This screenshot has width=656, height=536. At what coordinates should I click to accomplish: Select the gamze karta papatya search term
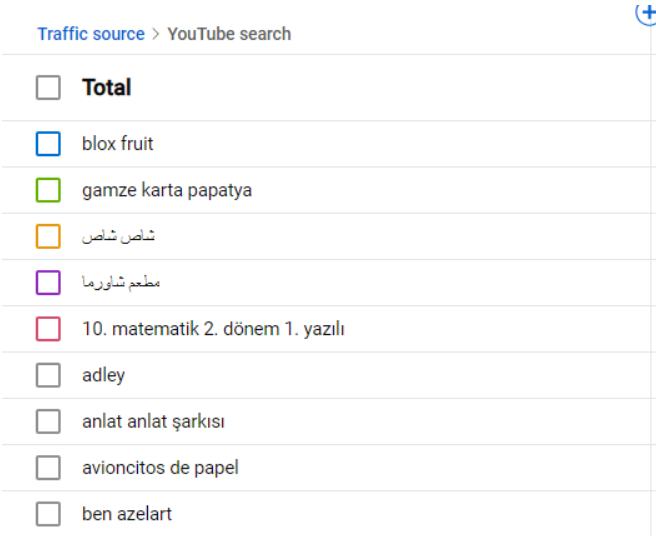pos(167,191)
